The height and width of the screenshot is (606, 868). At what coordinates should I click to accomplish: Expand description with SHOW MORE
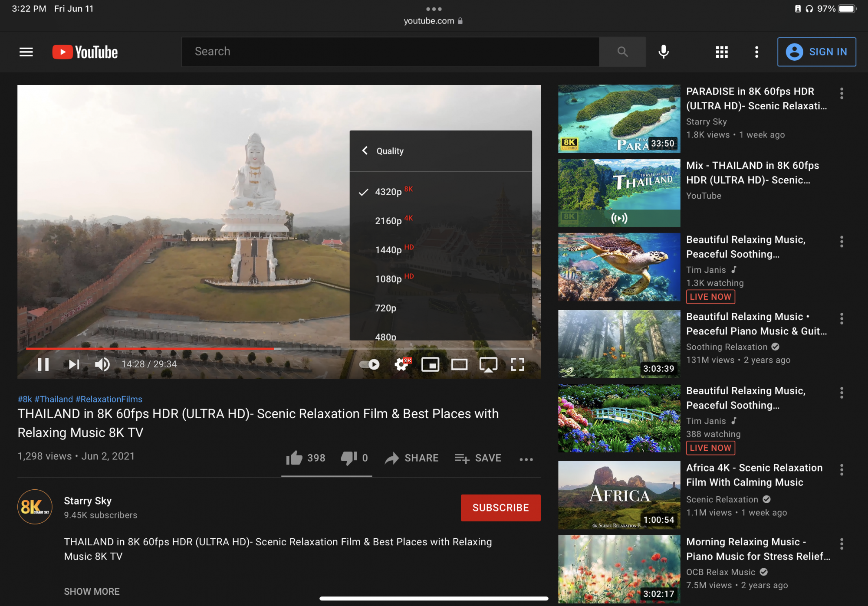click(x=92, y=591)
